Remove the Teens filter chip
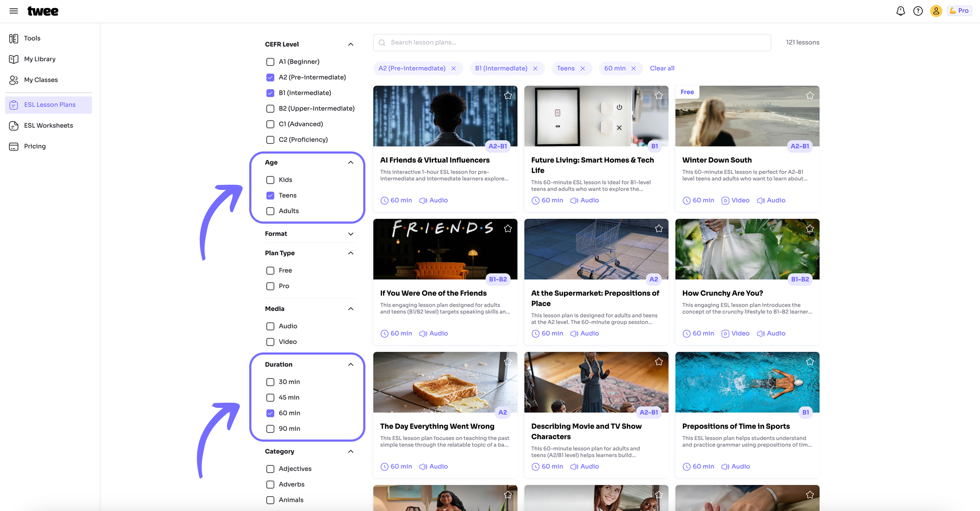This screenshot has width=980, height=511. [582, 68]
